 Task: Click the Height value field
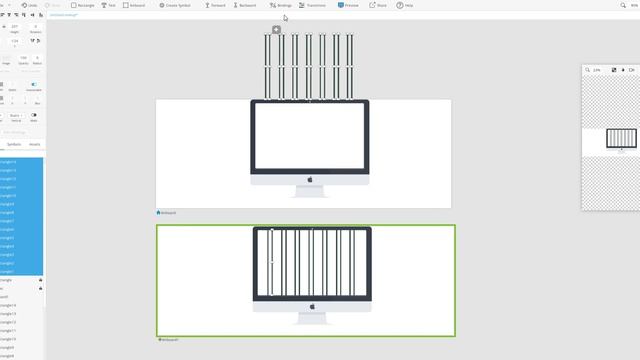tap(15, 27)
